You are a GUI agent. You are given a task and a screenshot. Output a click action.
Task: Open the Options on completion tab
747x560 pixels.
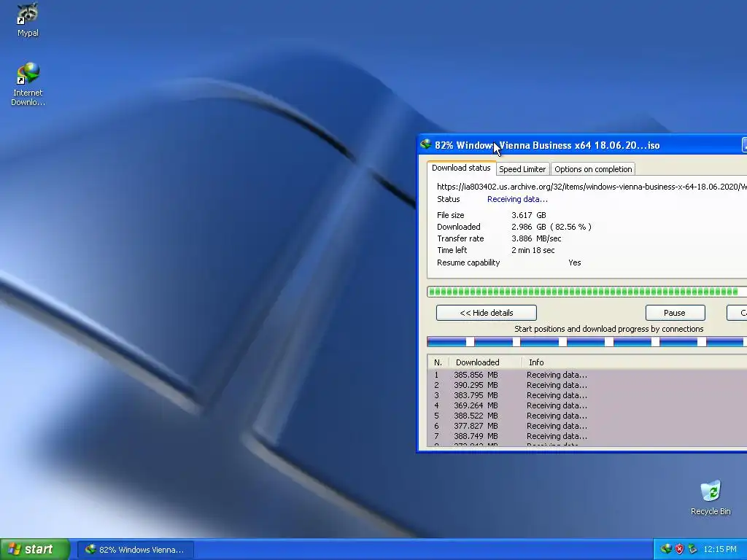click(x=593, y=169)
